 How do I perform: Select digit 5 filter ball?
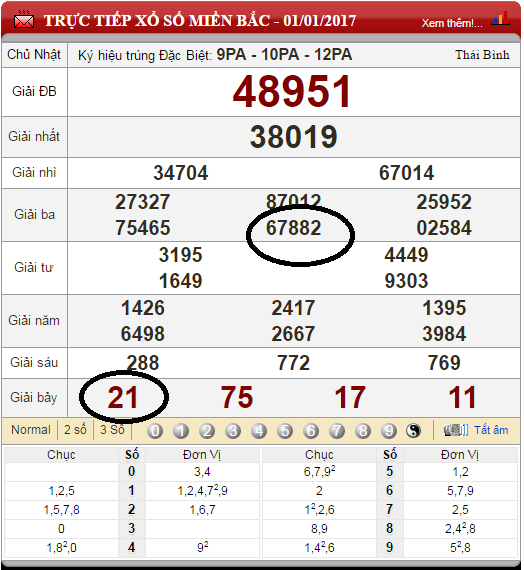coord(285,431)
